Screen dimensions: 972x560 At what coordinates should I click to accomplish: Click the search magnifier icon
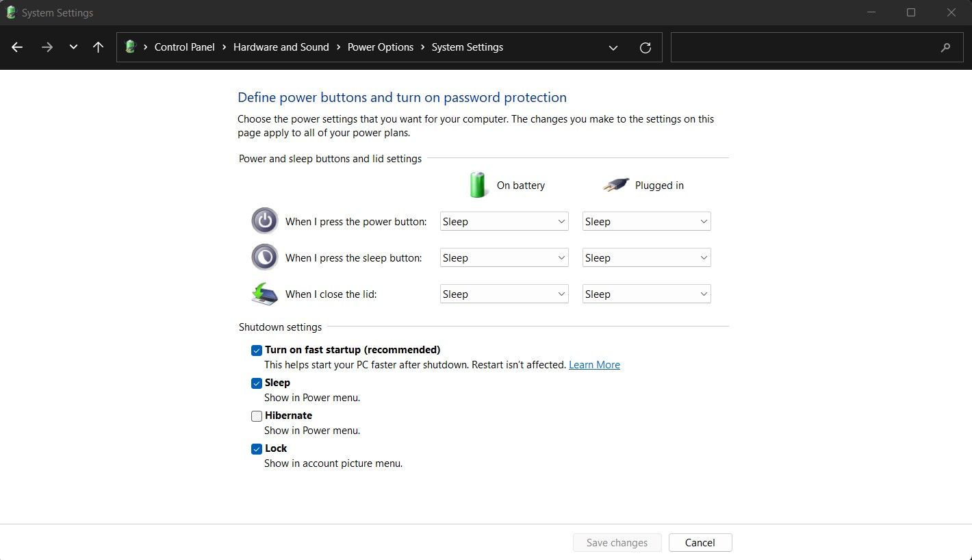(945, 47)
